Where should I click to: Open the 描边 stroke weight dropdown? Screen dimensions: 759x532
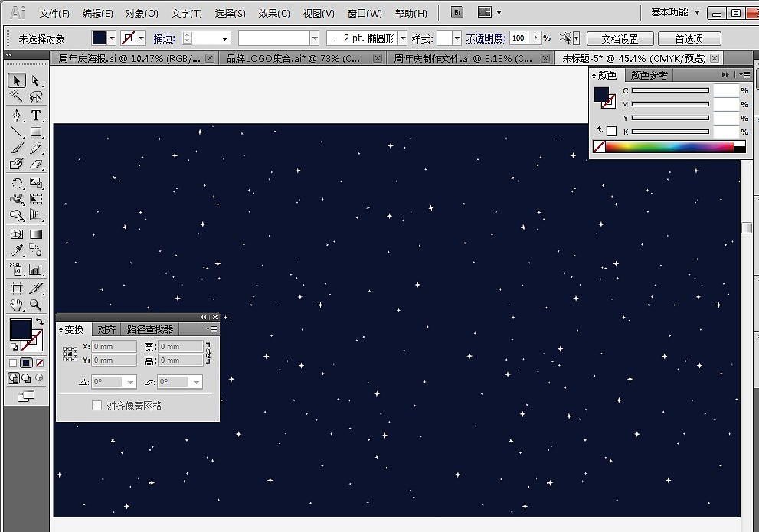click(224, 38)
